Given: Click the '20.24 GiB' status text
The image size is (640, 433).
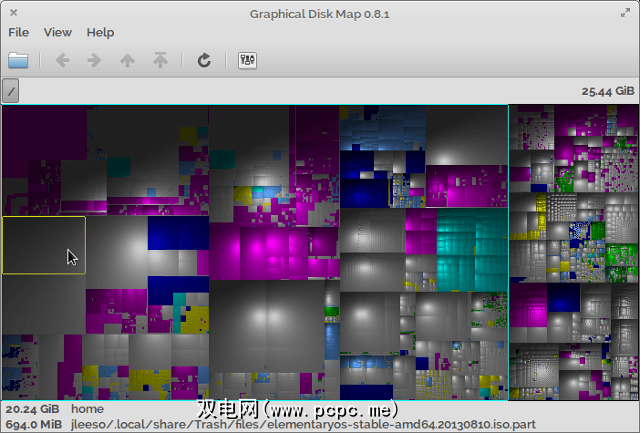Looking at the screenshot, I should point(32,409).
